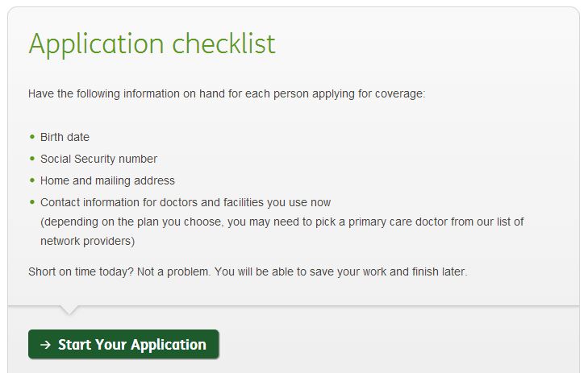The height and width of the screenshot is (373, 588).
Task: Click the Application checklist heading
Action: (x=152, y=44)
